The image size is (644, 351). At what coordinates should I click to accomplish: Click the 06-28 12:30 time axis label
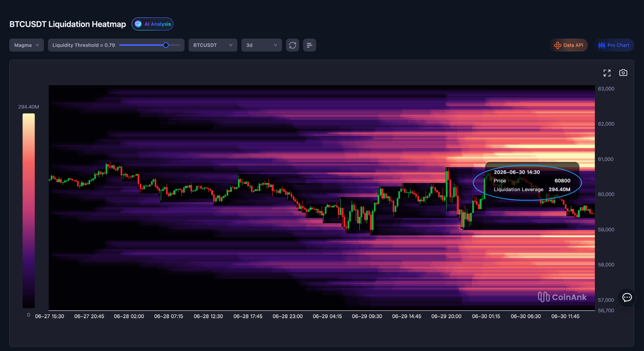pos(208,317)
